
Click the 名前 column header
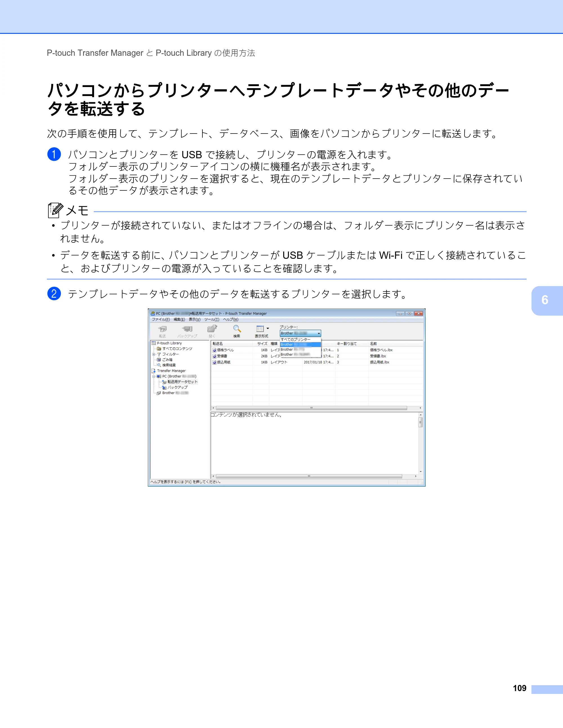point(396,344)
